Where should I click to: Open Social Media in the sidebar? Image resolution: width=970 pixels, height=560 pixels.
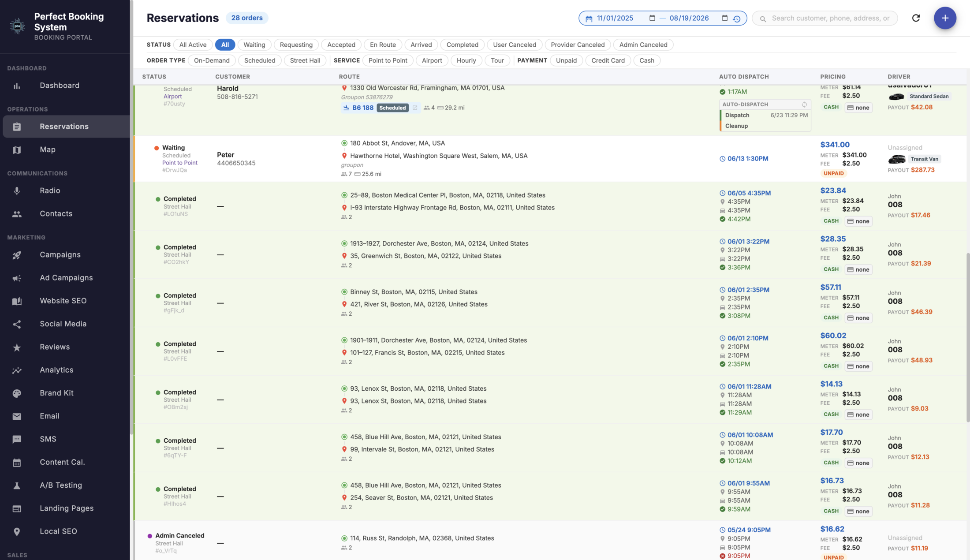click(x=66, y=324)
